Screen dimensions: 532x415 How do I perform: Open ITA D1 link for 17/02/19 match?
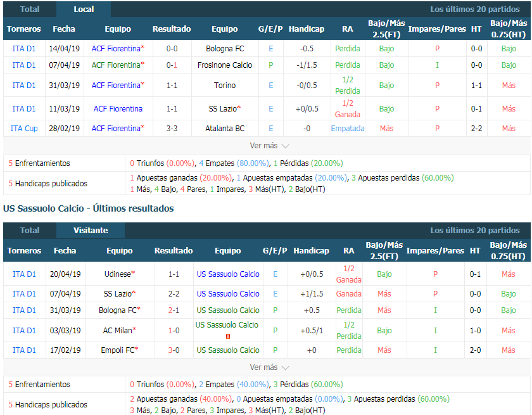click(24, 350)
